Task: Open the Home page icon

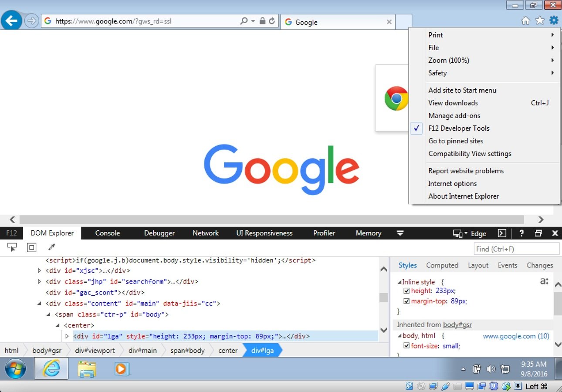Action: point(526,20)
